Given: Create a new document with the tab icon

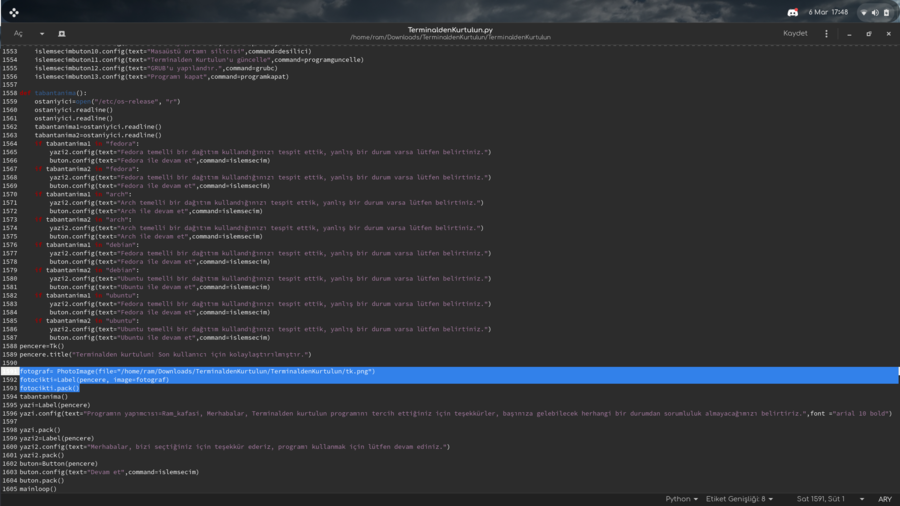Looking at the screenshot, I should click(x=61, y=34).
